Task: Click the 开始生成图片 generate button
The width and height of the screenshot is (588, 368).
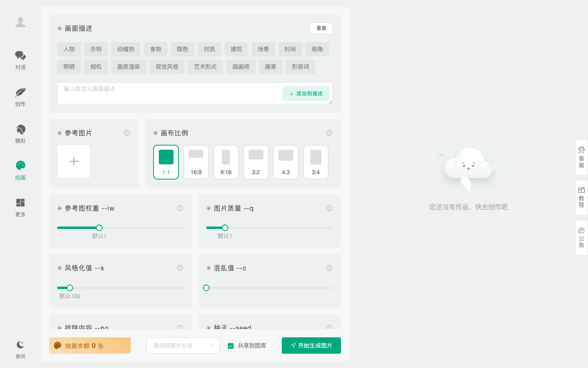Action: [x=311, y=346]
